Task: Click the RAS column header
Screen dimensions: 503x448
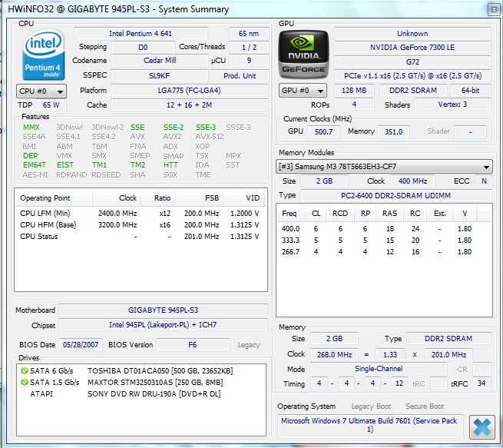Action: click(389, 214)
